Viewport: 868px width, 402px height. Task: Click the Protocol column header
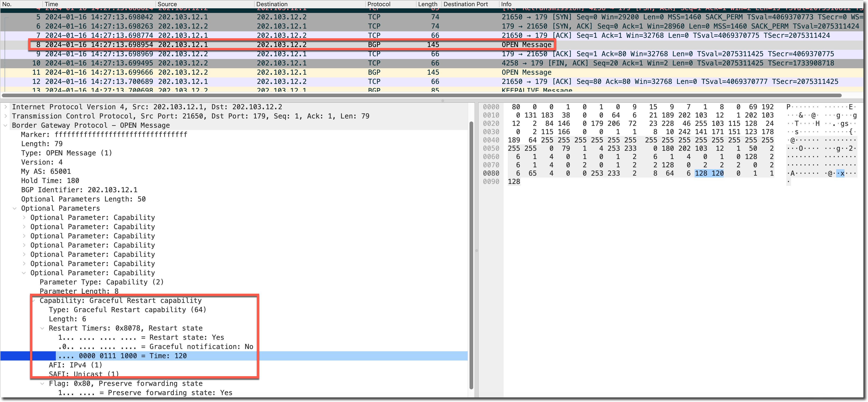(x=379, y=4)
